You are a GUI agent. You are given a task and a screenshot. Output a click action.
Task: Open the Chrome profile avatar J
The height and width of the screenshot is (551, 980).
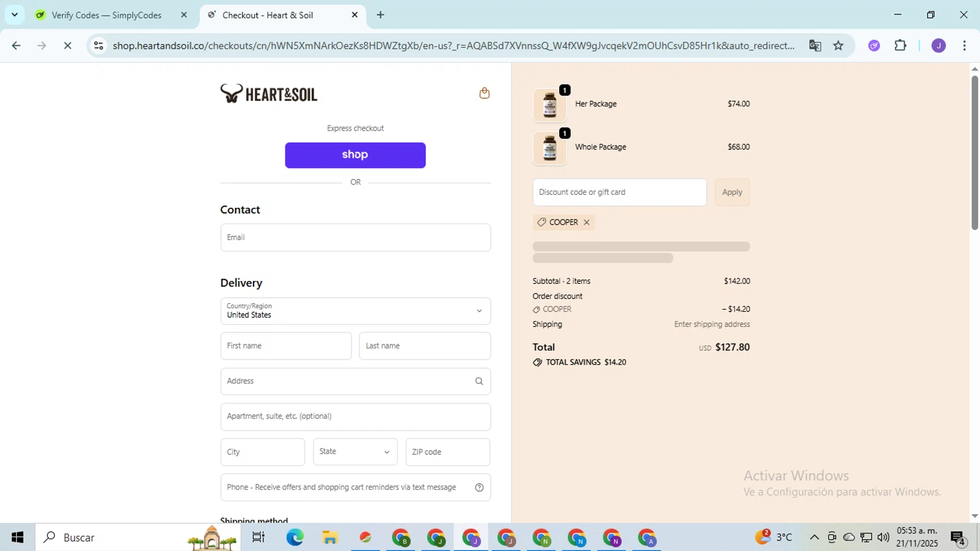939,46
